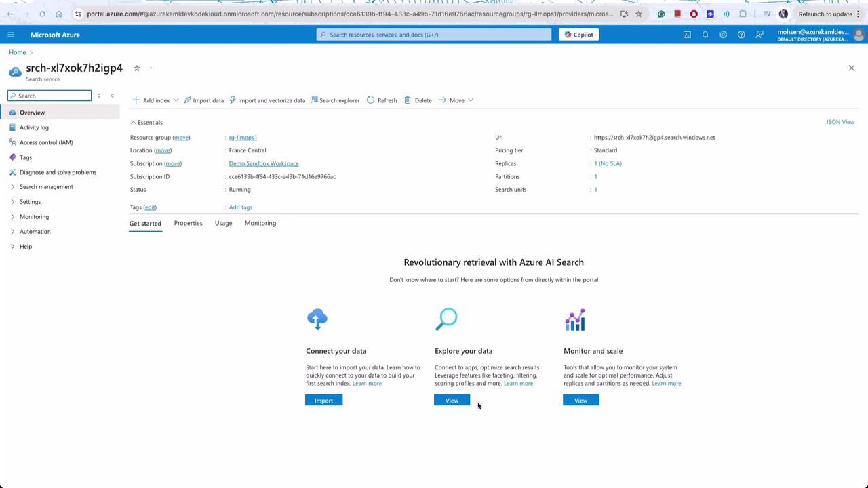Click Add index in the toolbar
The image size is (868, 488).
[151, 100]
